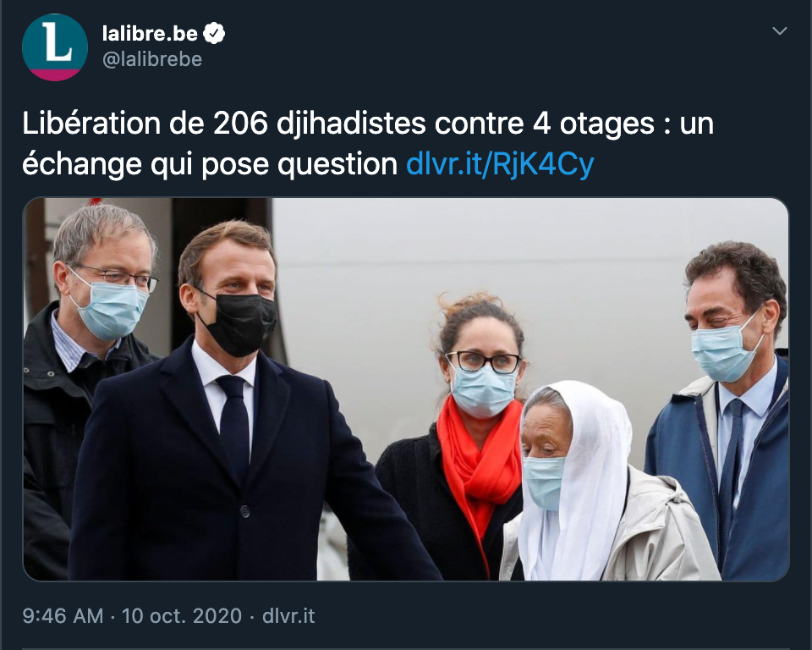812x650 pixels.
Task: Open the dlvr.it source label
Action: click(x=288, y=616)
